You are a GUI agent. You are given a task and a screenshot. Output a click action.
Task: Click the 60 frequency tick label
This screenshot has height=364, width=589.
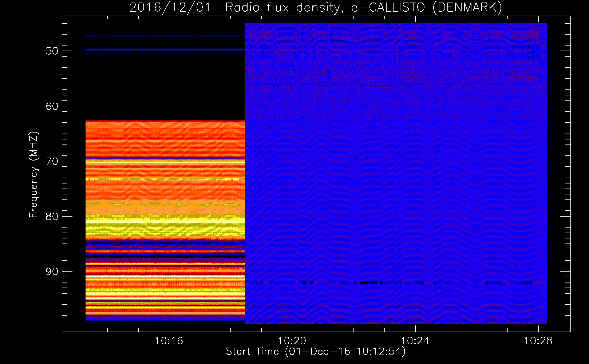point(52,106)
